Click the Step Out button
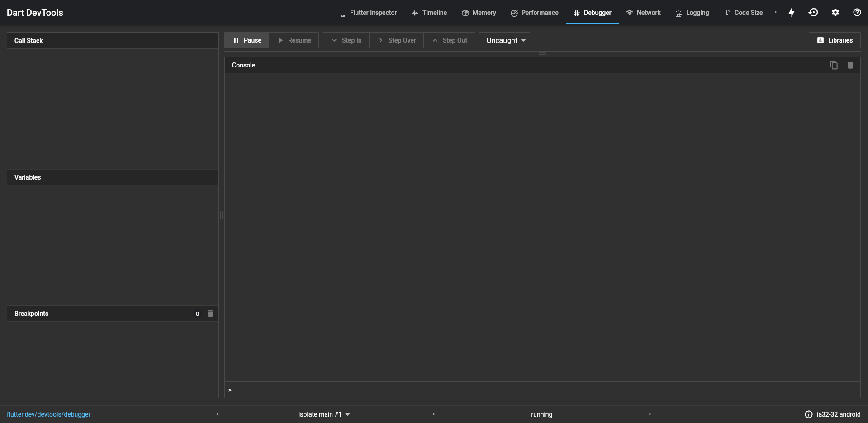The height and width of the screenshot is (423, 868). click(x=450, y=40)
